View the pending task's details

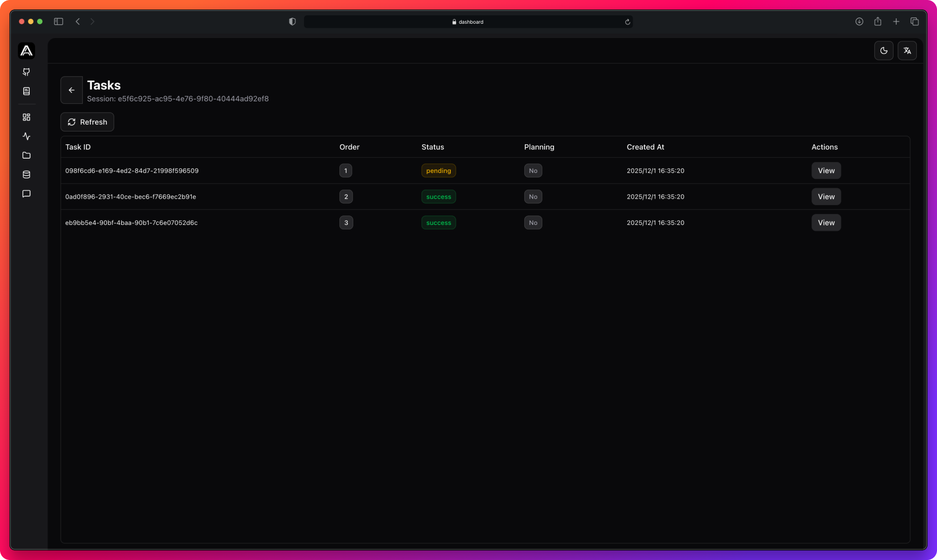tap(826, 171)
